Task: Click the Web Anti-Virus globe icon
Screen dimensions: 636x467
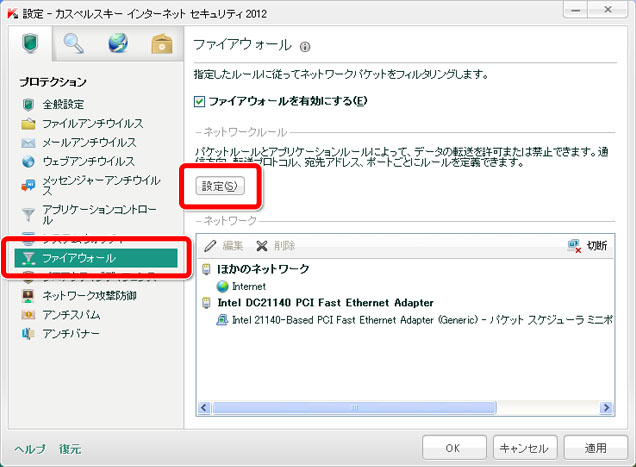Action: coord(28,161)
